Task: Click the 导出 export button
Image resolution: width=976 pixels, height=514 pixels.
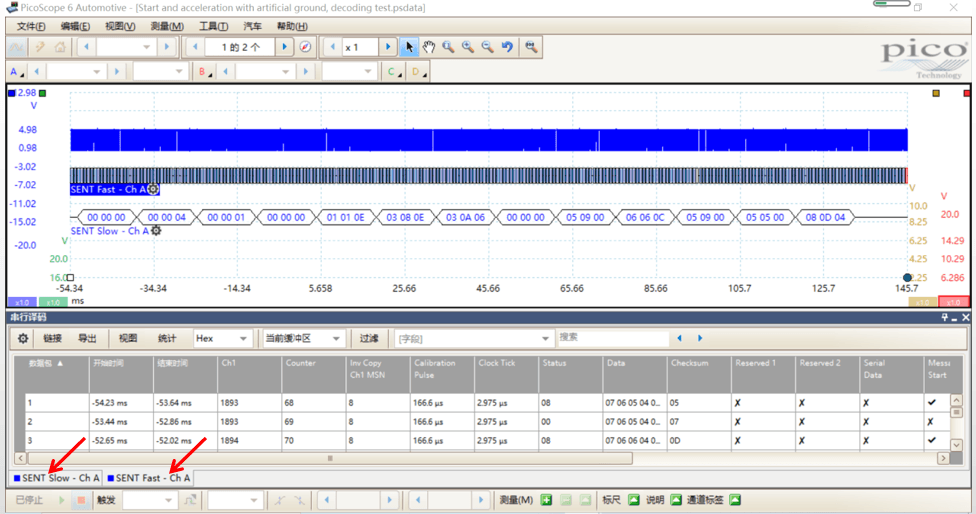Action: pyautogui.click(x=87, y=339)
